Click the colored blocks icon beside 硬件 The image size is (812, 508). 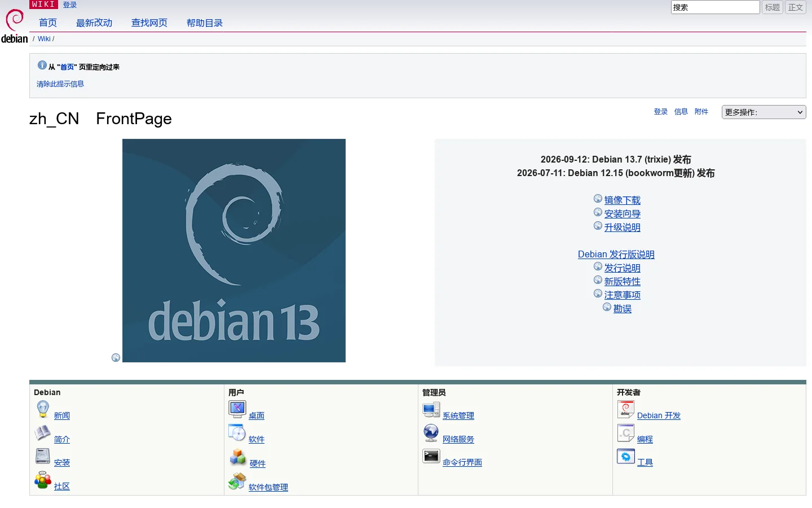238,457
